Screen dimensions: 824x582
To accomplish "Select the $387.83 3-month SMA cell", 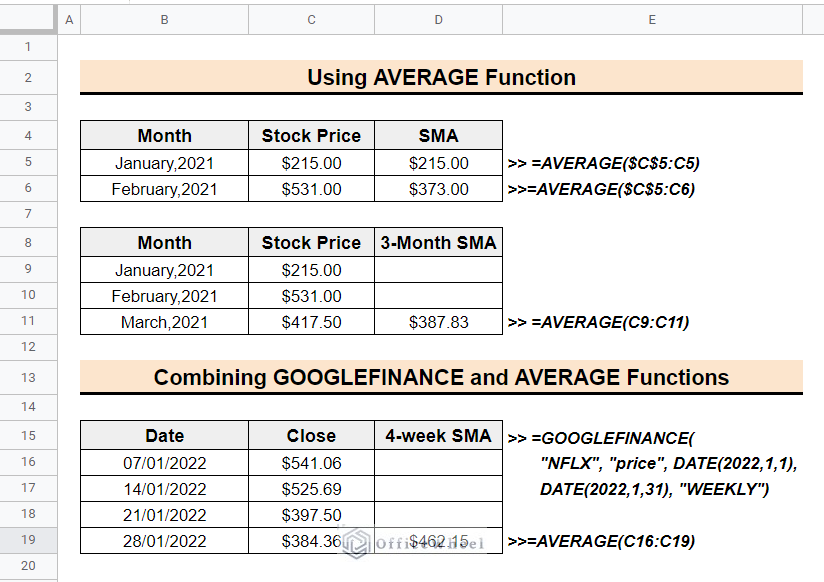I will (439, 322).
